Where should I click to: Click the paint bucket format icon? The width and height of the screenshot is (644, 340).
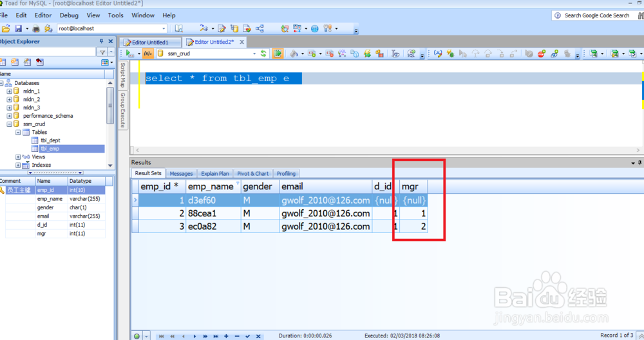[x=294, y=53]
